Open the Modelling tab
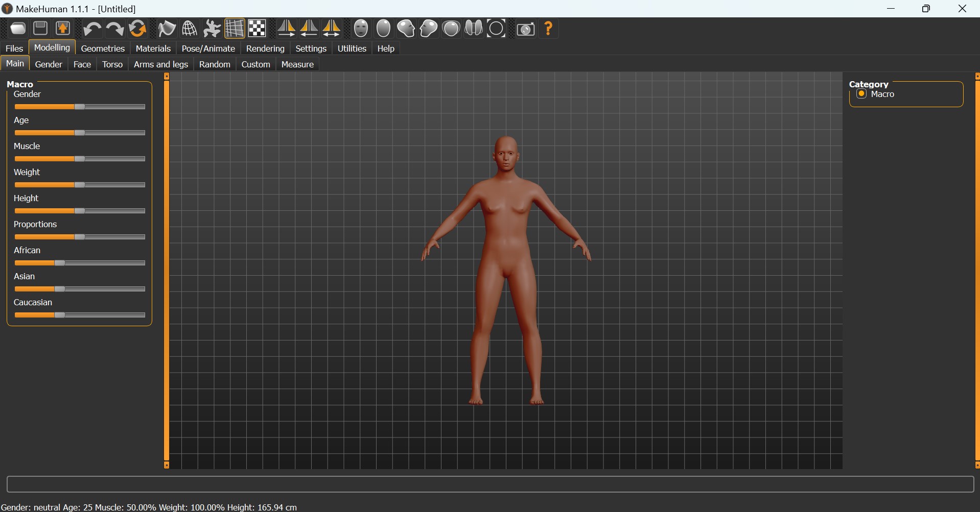This screenshot has height=512, width=980. [52, 47]
